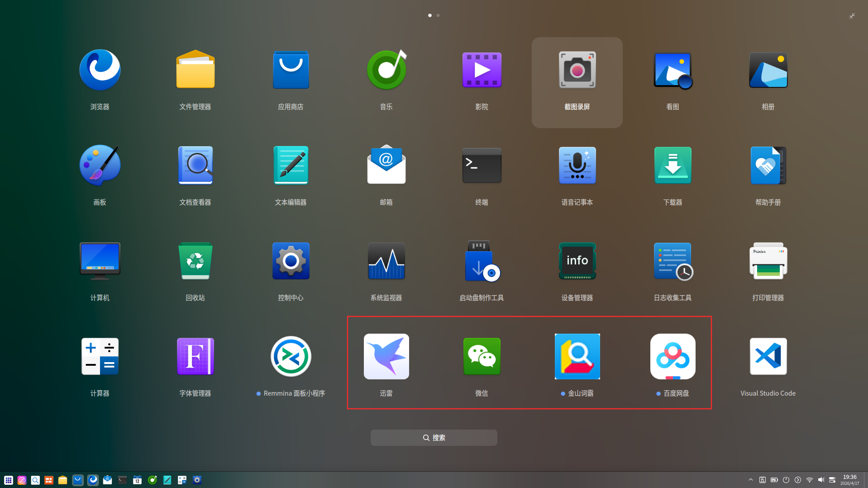Open the 浏览器 browser app in launcher grid

click(100, 70)
